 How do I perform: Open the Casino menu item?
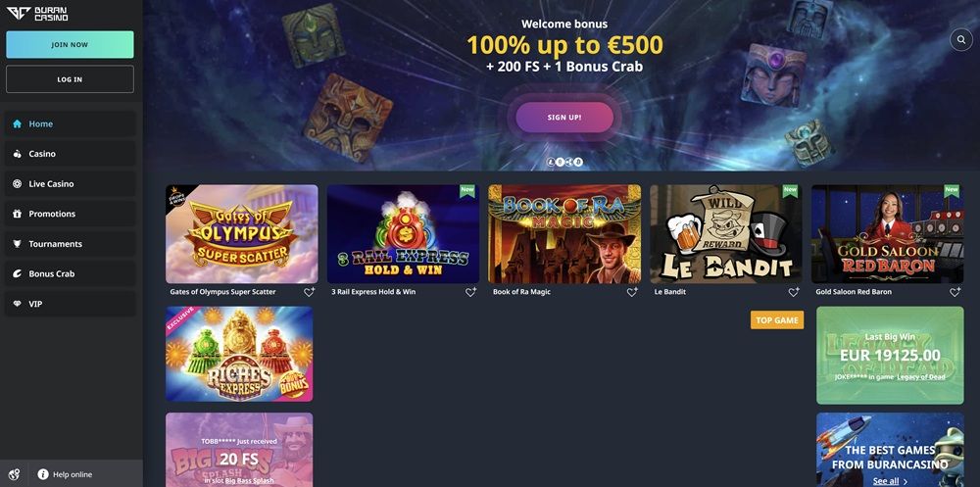click(70, 154)
